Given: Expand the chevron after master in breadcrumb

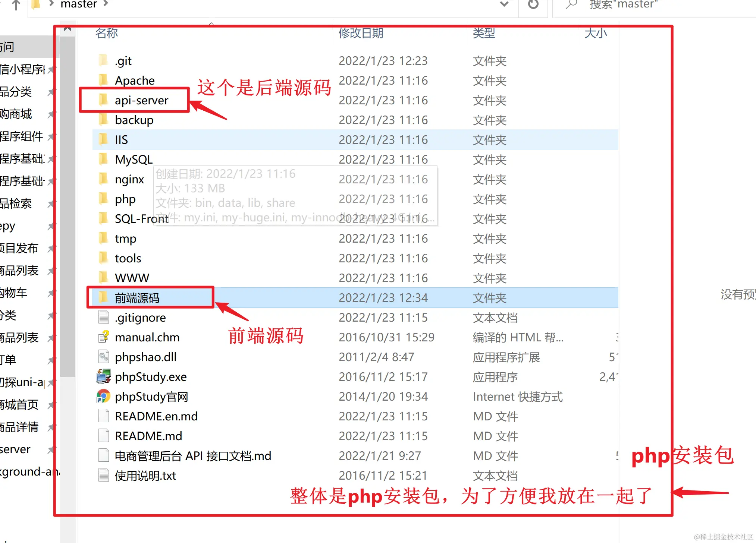Looking at the screenshot, I should tap(106, 4).
